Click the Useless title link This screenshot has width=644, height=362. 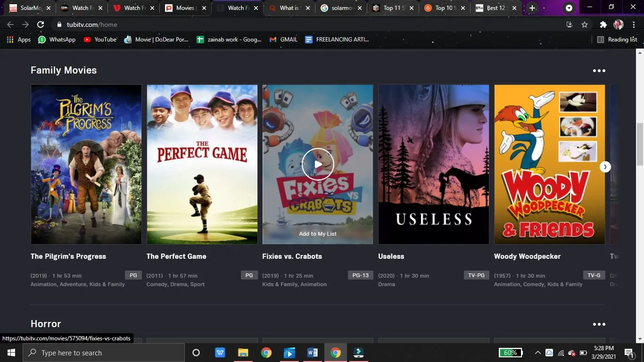coord(391,256)
